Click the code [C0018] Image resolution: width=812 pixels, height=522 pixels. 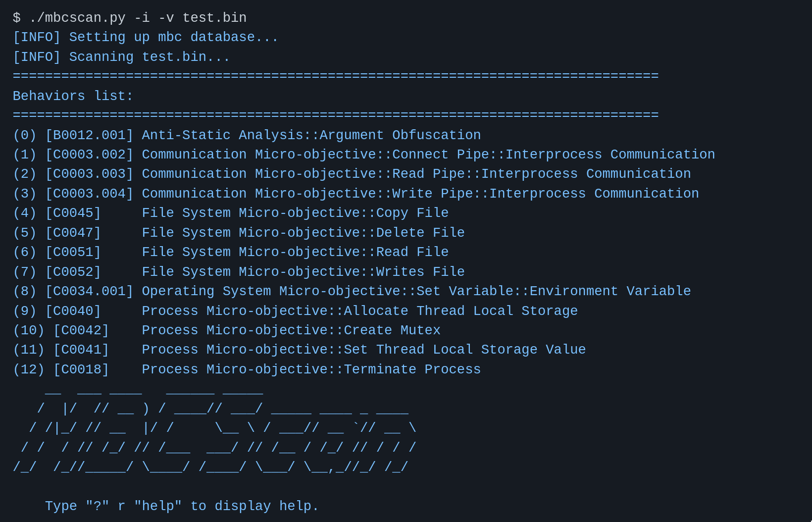pyautogui.click(x=81, y=369)
